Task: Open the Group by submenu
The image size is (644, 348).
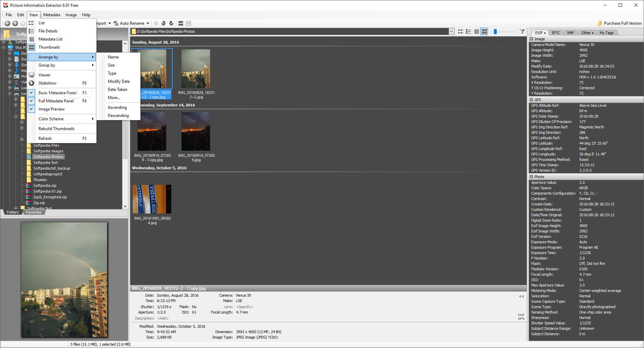Action: coord(62,65)
